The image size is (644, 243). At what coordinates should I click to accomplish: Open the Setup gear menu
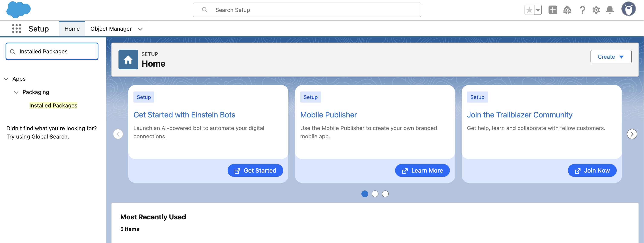click(596, 10)
